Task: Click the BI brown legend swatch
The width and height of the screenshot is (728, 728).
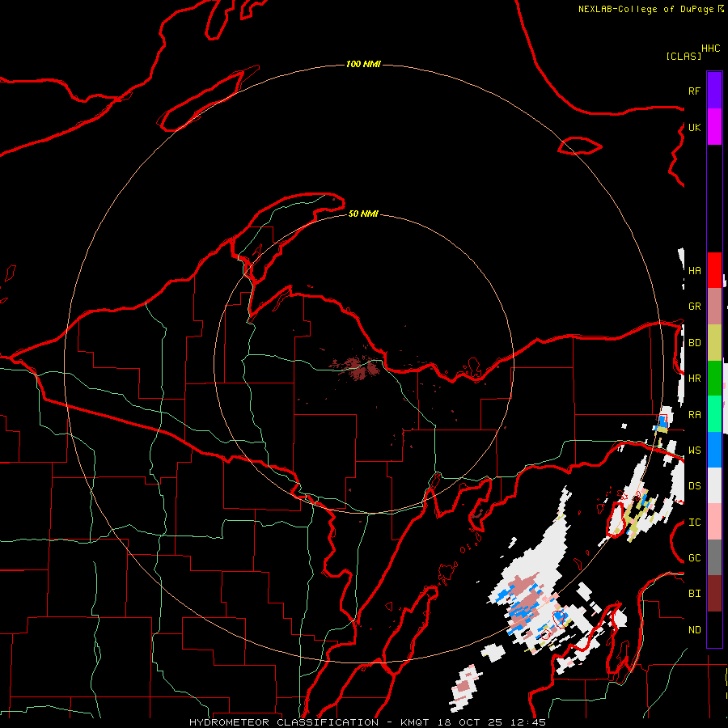Action: coord(714,594)
